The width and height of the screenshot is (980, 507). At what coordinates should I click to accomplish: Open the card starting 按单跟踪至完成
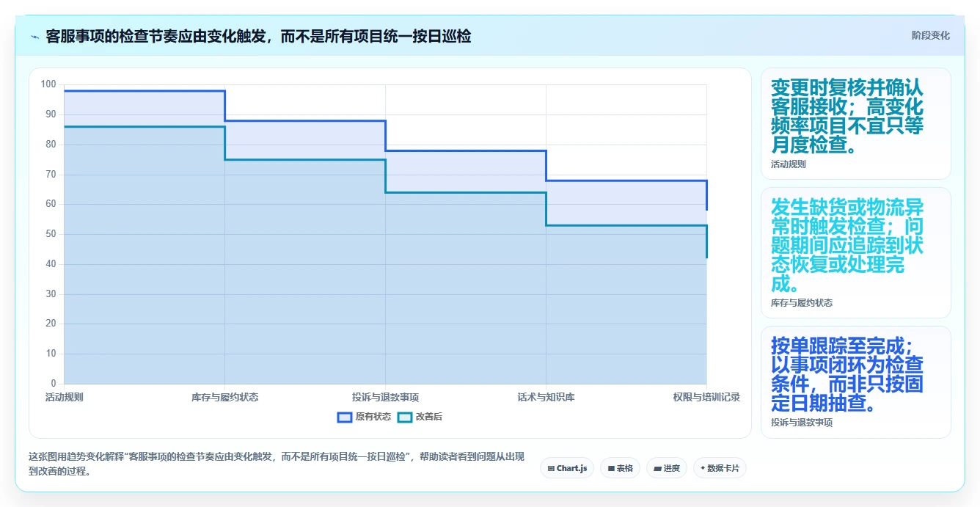tap(855, 382)
